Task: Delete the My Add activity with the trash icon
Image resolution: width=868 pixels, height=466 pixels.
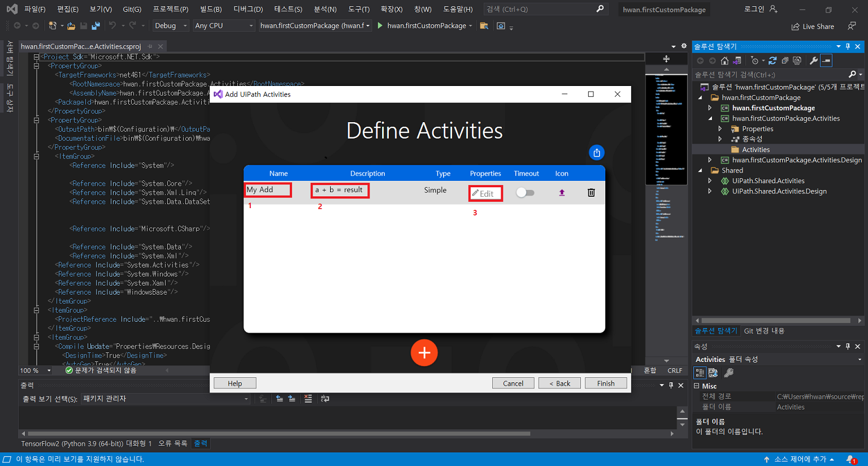Action: [x=591, y=193]
